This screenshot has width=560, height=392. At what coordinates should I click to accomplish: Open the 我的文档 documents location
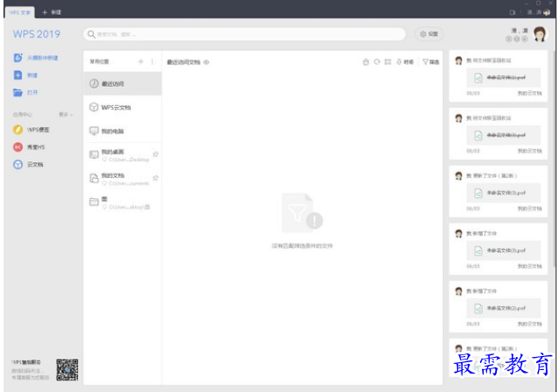[123, 179]
